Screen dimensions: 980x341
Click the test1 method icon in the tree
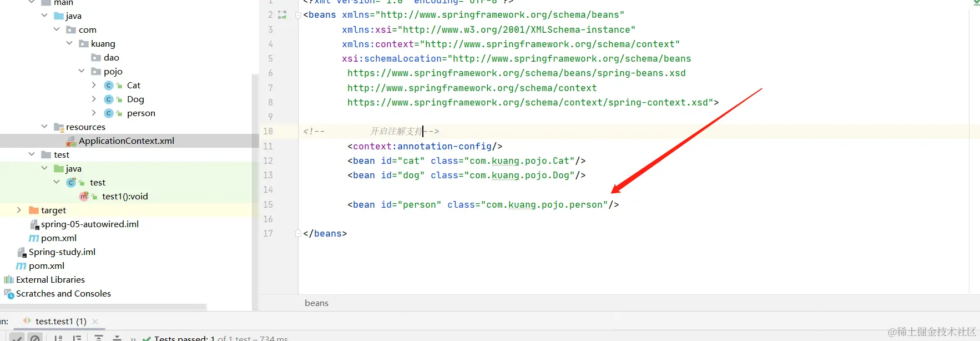coord(84,197)
